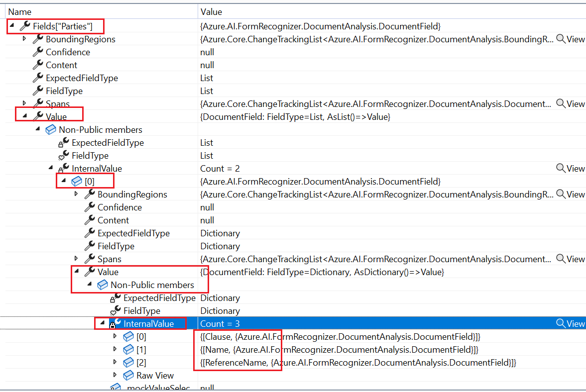
Task: Collapse Non-Public members under the AsList Value
Action: [38, 129]
